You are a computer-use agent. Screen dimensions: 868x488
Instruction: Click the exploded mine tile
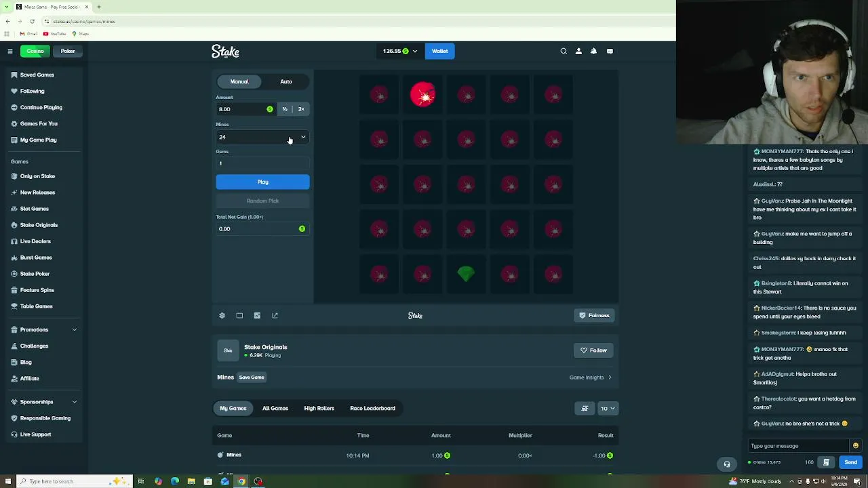click(x=422, y=95)
